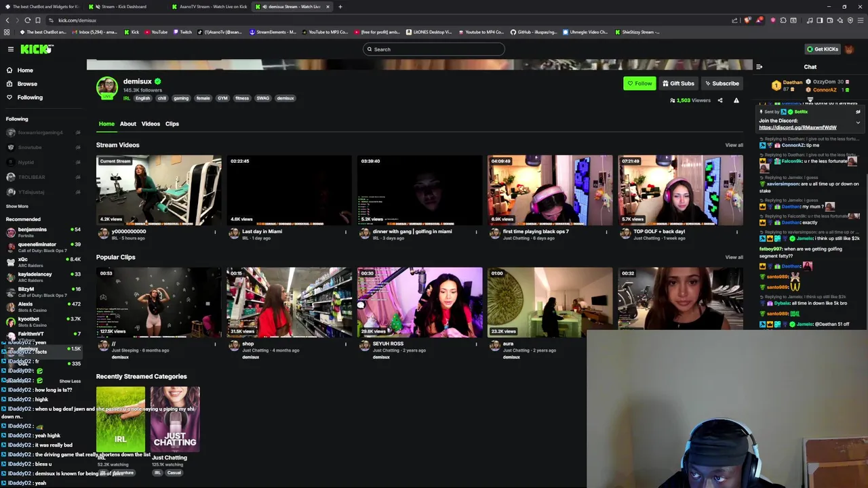The height and width of the screenshot is (488, 868).
Task: Open the 'SEYUH ROSS' clip thumbnail
Action: [x=420, y=302]
